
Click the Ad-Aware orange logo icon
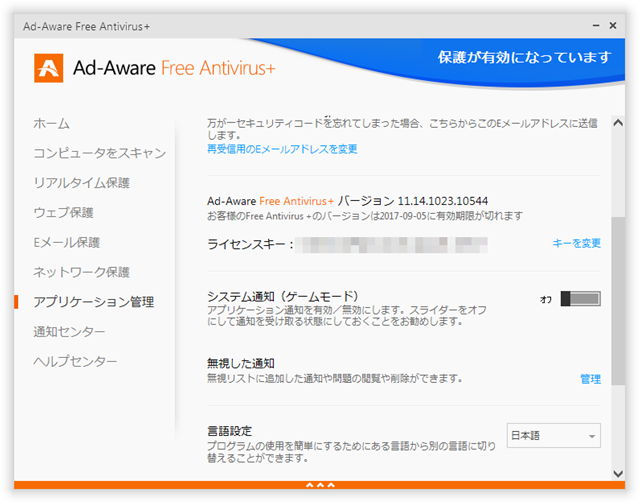[x=49, y=68]
